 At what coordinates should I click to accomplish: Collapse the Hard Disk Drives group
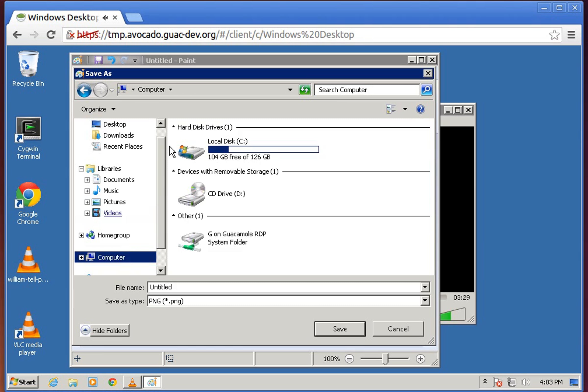click(x=173, y=127)
